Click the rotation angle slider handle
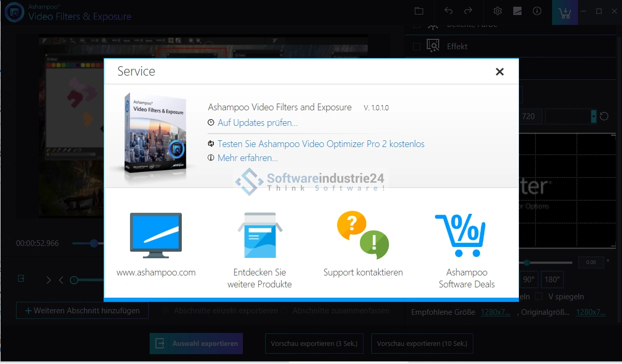The width and height of the screenshot is (622, 364). [527, 263]
